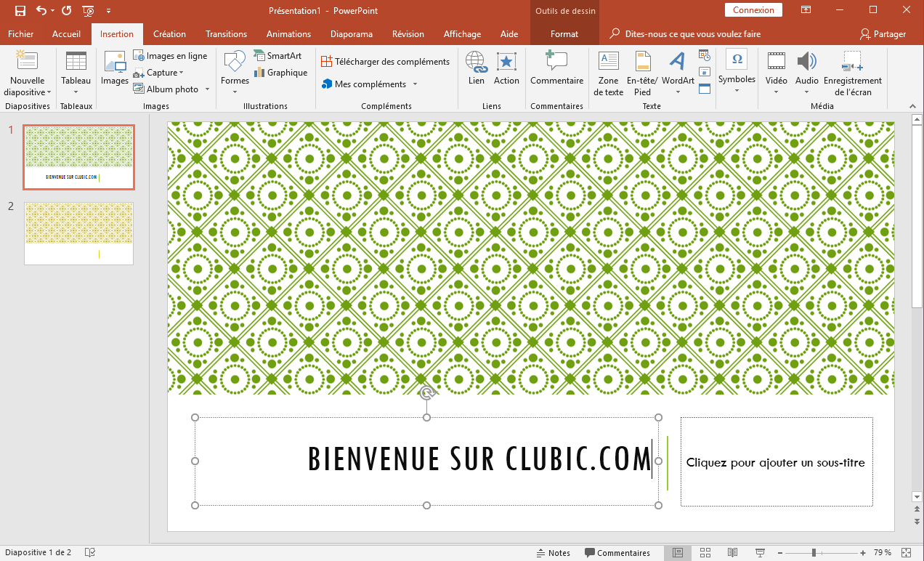Switch to slide sorter view in the status bar

[x=705, y=553]
